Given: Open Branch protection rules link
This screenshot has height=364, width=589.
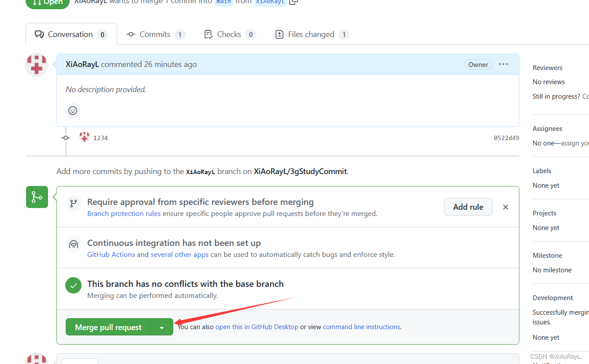Looking at the screenshot, I should coord(124,214).
